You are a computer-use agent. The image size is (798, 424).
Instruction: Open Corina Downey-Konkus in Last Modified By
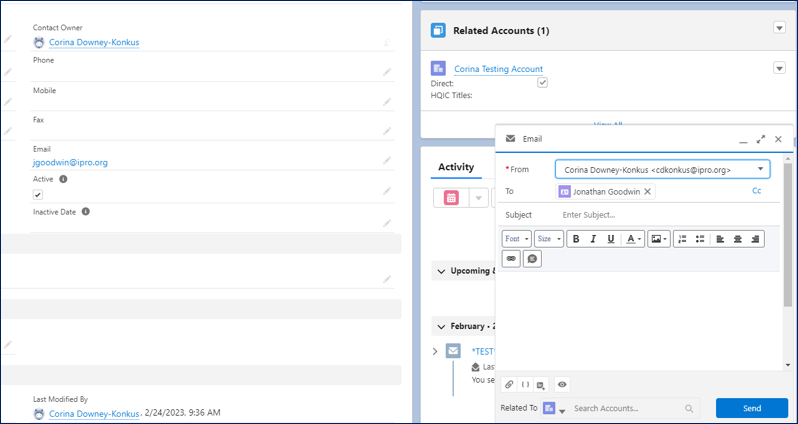94,413
